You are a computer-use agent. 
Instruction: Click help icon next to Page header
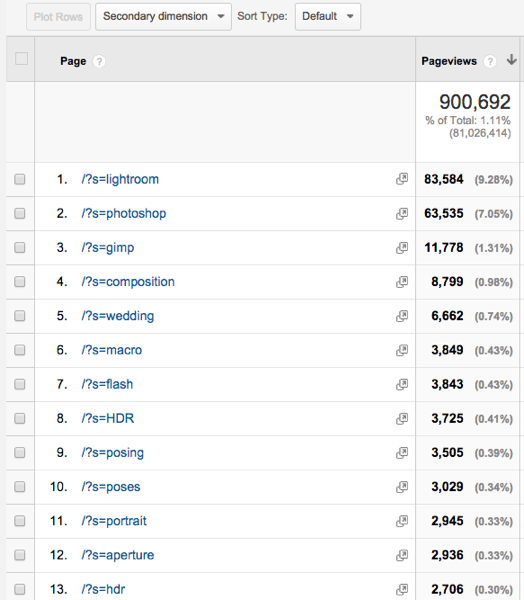point(99,61)
